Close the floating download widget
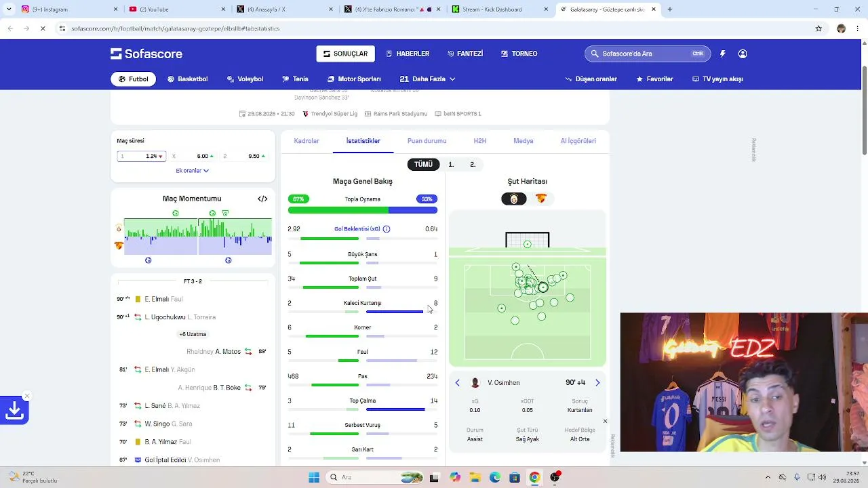The width and height of the screenshot is (868, 488). 26,396
